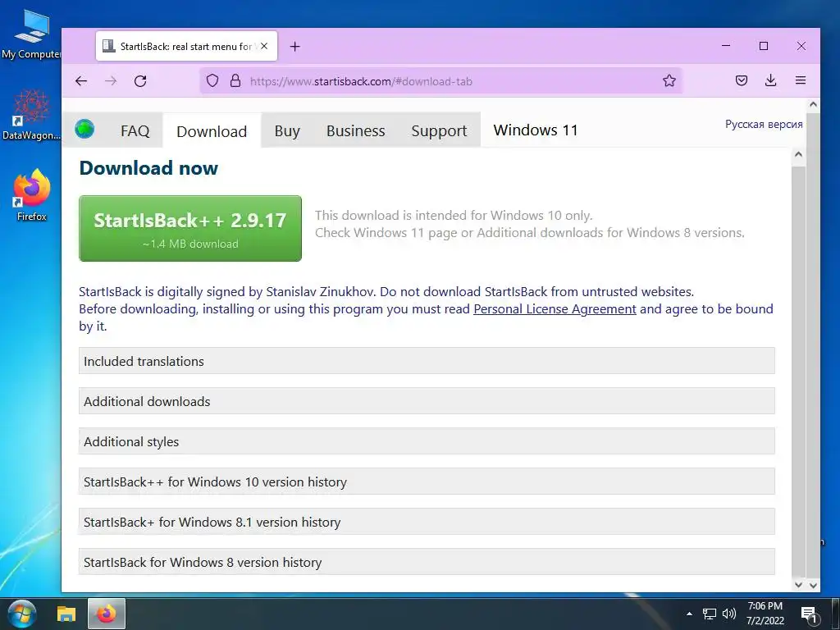The height and width of the screenshot is (630, 840).
Task: Open a new tab with plus button
Action: pos(294,47)
